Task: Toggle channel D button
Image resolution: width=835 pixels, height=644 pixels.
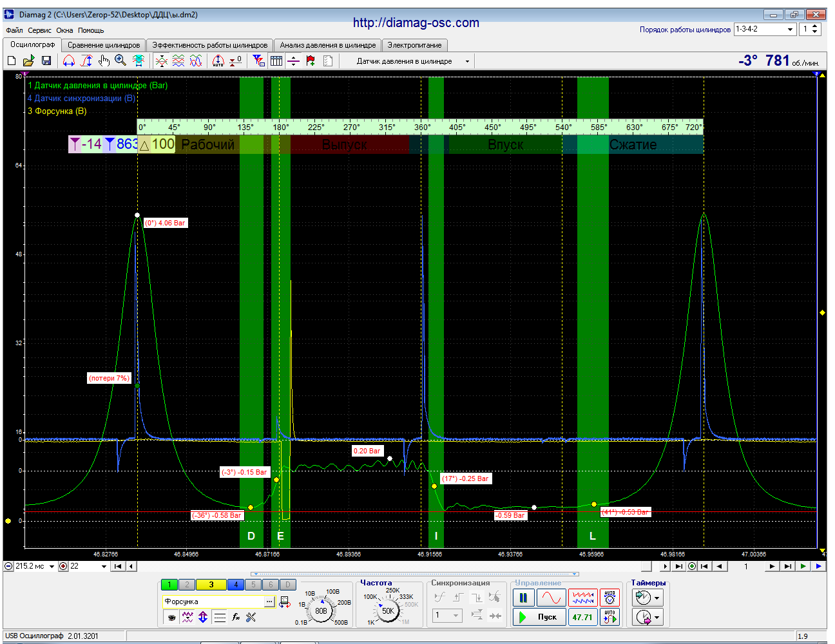Action: (288, 585)
